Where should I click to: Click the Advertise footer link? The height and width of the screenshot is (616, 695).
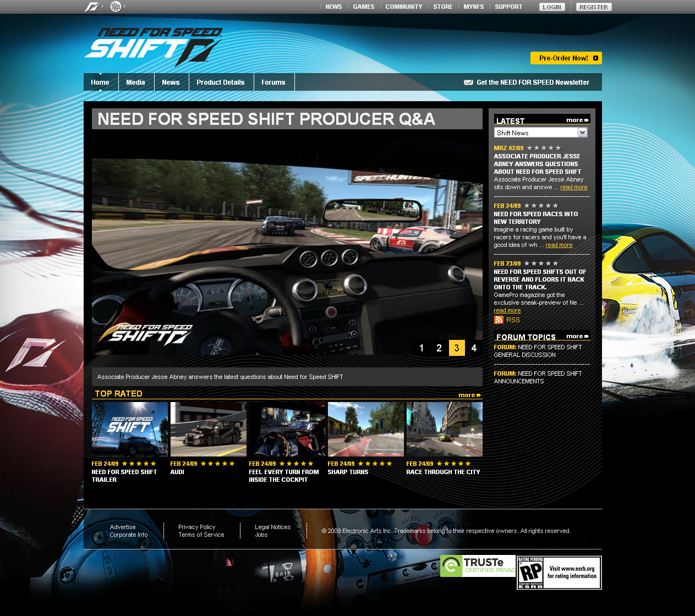click(x=123, y=527)
